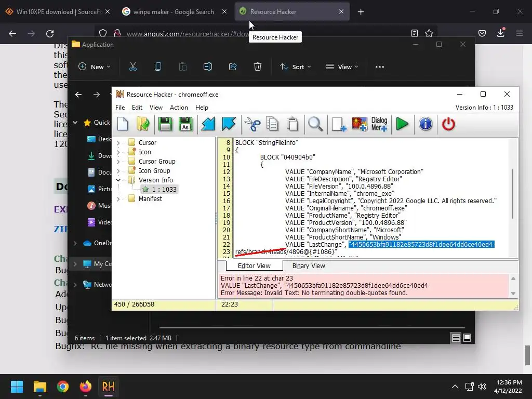Collapse Quick access in Explorer sidebar
The image size is (532, 399).
tap(75, 123)
